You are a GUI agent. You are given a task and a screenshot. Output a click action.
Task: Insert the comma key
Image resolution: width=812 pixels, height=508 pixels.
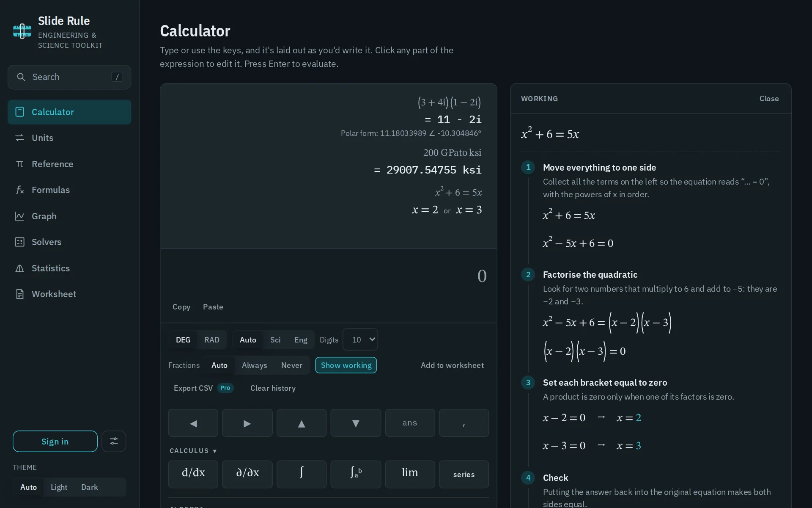pos(464,423)
